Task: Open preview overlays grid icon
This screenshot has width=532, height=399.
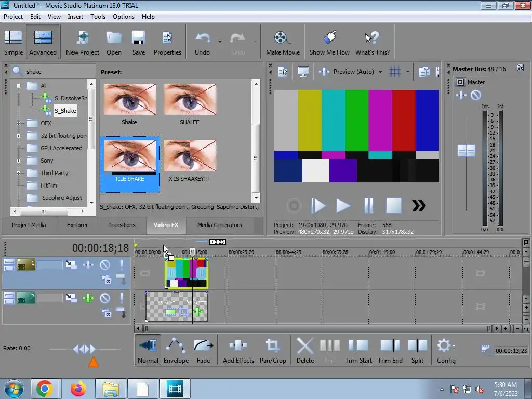Action: point(395,72)
